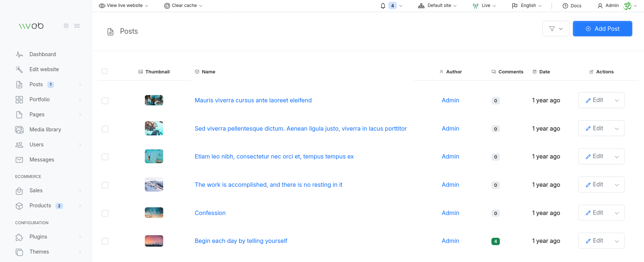Open the Dashboard menu item

43,54
